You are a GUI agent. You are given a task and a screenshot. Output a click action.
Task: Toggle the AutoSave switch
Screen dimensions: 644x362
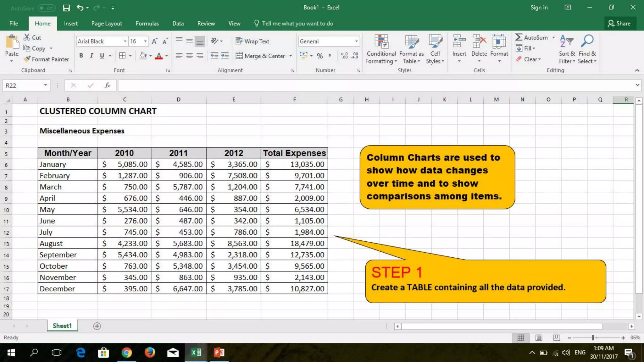tap(47, 8)
